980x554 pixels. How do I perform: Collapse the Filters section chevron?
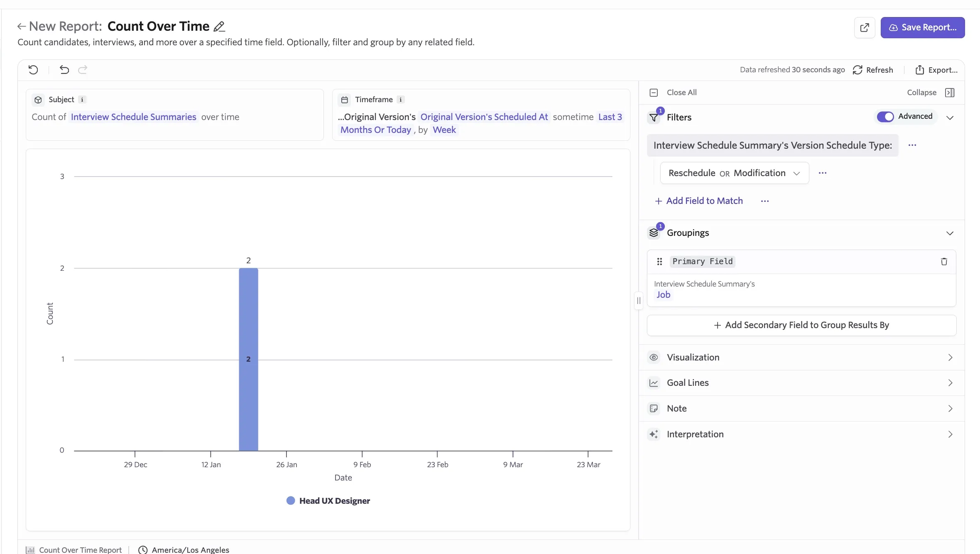pyautogui.click(x=950, y=118)
